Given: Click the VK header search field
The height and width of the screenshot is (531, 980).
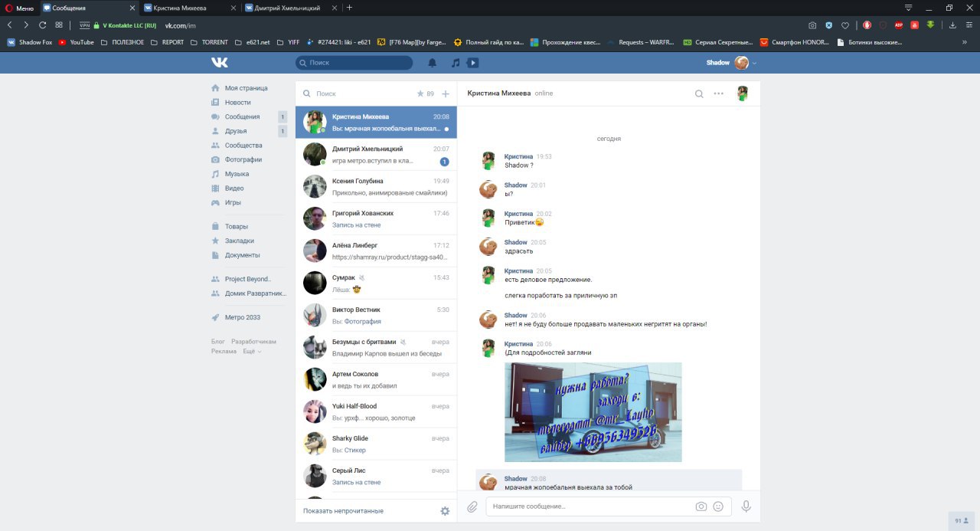Looking at the screenshot, I should click(x=354, y=63).
